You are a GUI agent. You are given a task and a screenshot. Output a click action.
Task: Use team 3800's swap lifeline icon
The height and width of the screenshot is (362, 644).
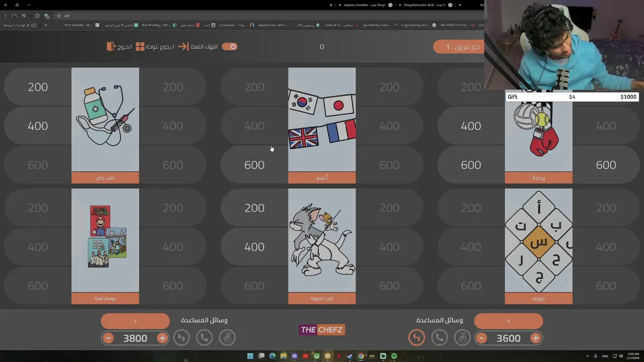tap(181, 338)
